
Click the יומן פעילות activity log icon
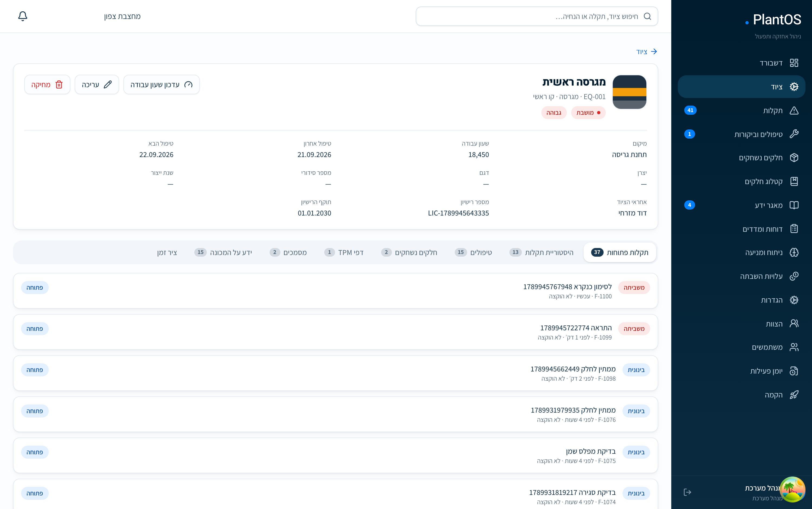[x=794, y=371]
